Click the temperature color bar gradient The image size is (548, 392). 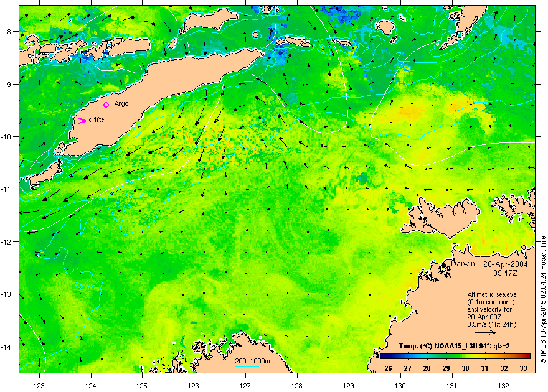(455, 356)
